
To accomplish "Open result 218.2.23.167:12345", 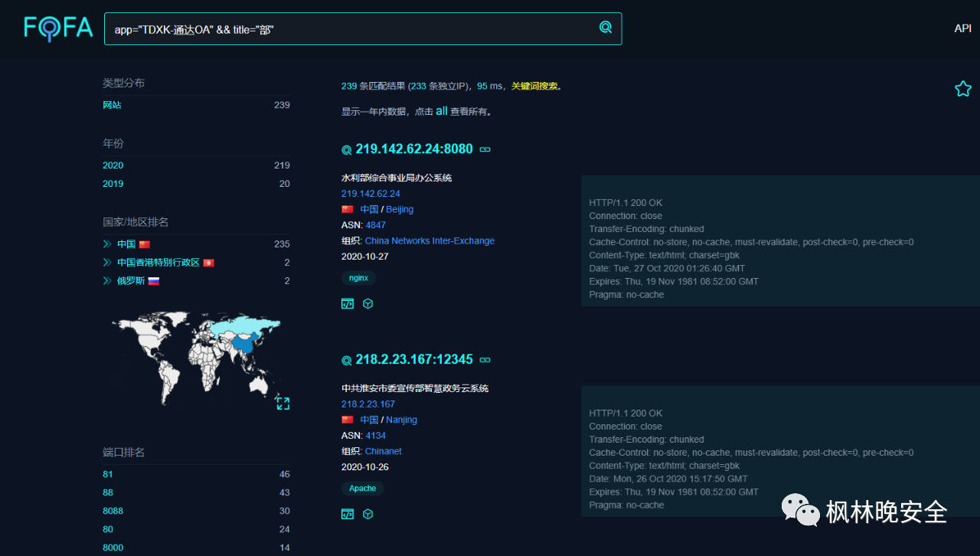I will coord(414,359).
